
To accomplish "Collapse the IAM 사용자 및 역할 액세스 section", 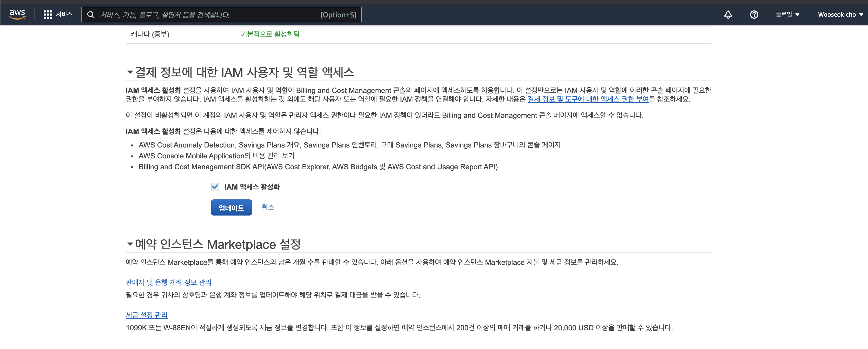I will [130, 72].
